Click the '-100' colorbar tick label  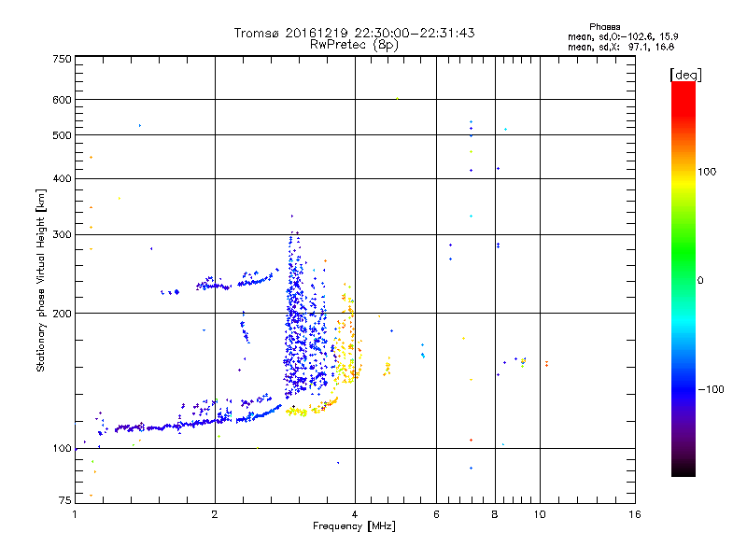click(x=712, y=389)
